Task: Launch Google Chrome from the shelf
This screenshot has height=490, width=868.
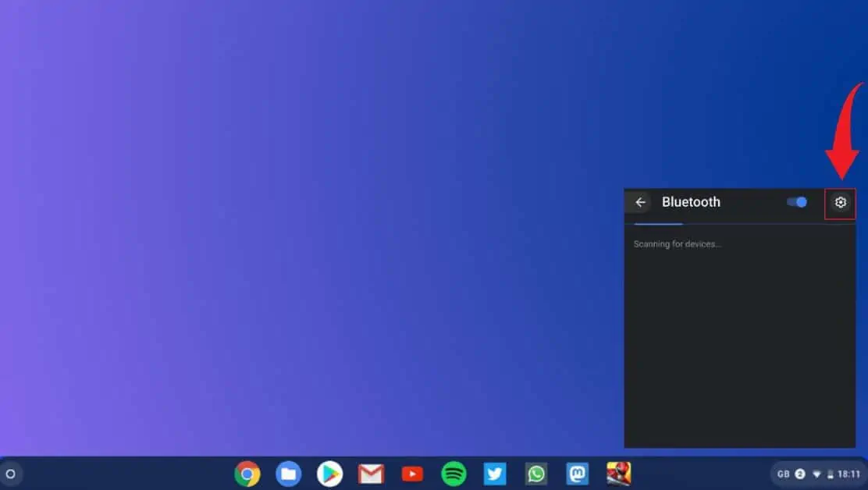Action: pos(247,474)
